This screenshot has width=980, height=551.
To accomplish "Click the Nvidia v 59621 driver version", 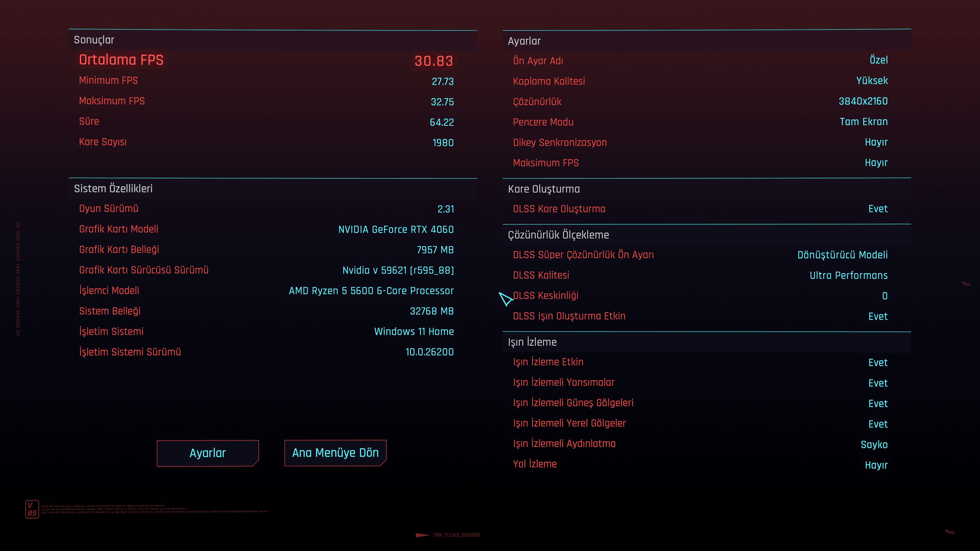I will [x=398, y=270].
